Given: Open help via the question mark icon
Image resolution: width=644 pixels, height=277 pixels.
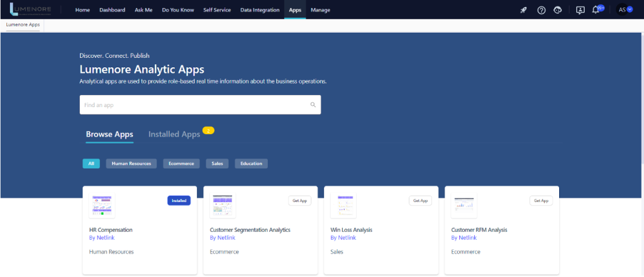Looking at the screenshot, I should pyautogui.click(x=541, y=10).
